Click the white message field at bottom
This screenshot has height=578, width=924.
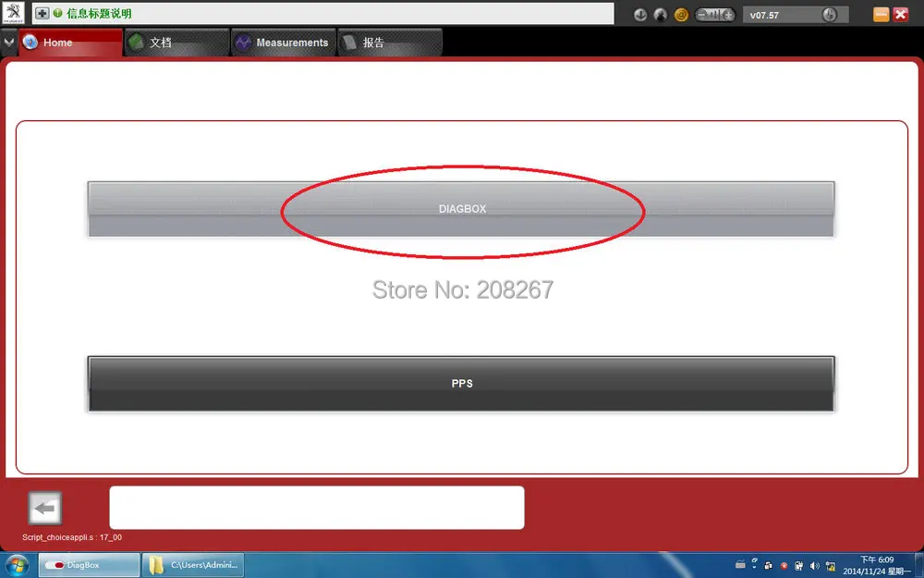pos(316,508)
